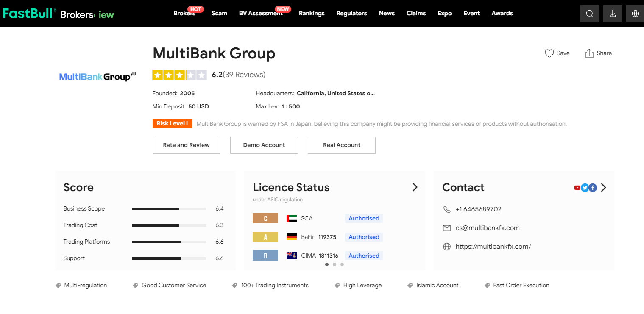Open the globe language selector icon

tap(635, 14)
